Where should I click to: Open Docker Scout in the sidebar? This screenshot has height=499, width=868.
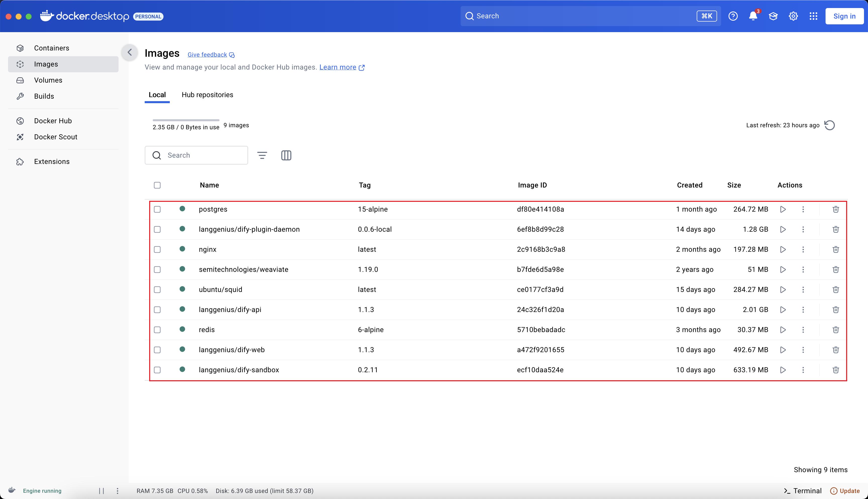click(x=63, y=137)
